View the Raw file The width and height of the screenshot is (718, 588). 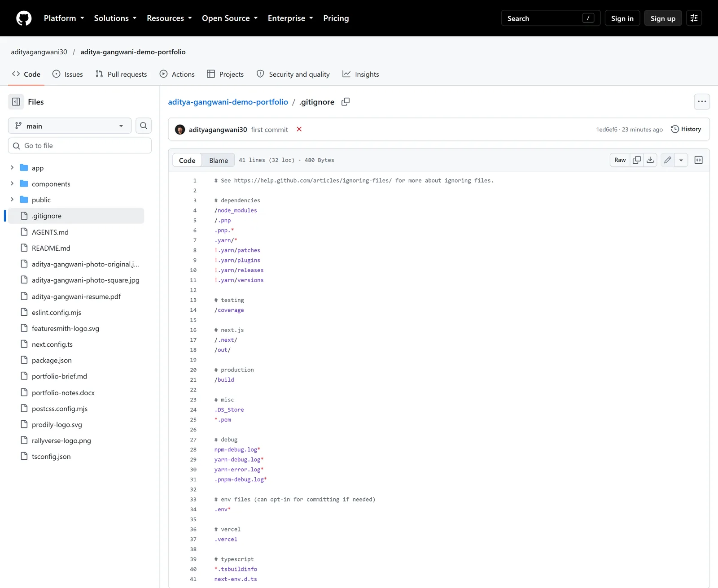620,160
